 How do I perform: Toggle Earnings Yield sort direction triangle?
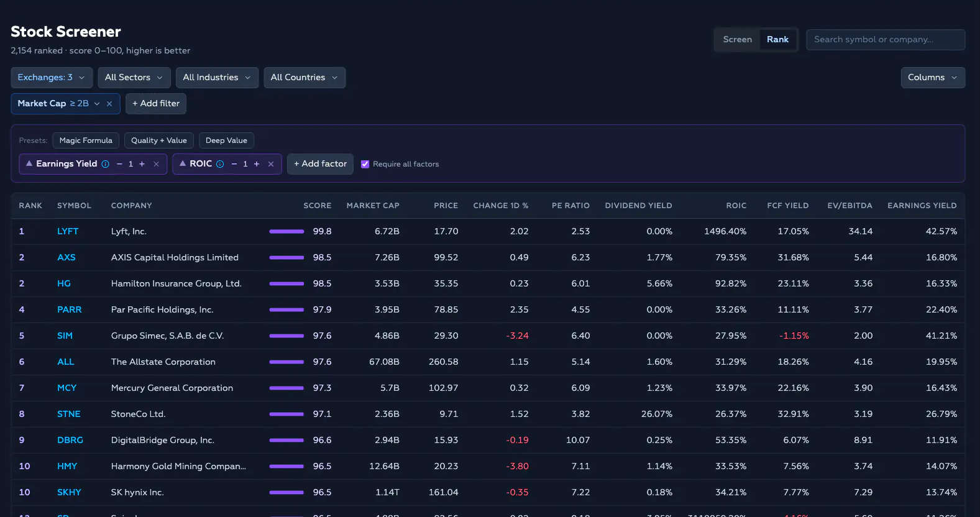29,163
